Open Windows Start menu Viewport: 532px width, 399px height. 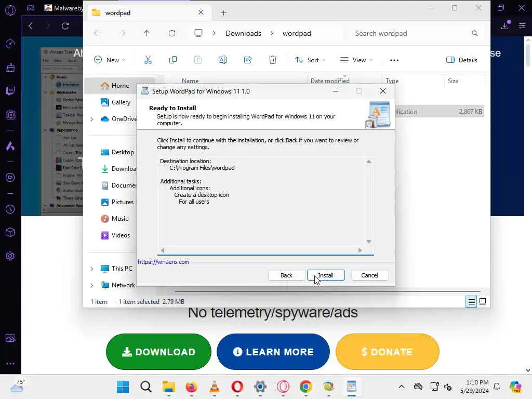[123, 387]
